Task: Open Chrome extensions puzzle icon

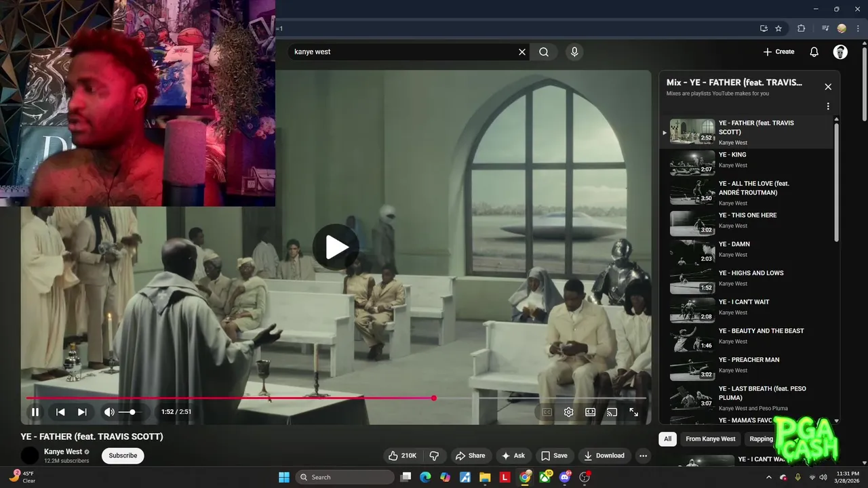Action: pyautogui.click(x=801, y=28)
